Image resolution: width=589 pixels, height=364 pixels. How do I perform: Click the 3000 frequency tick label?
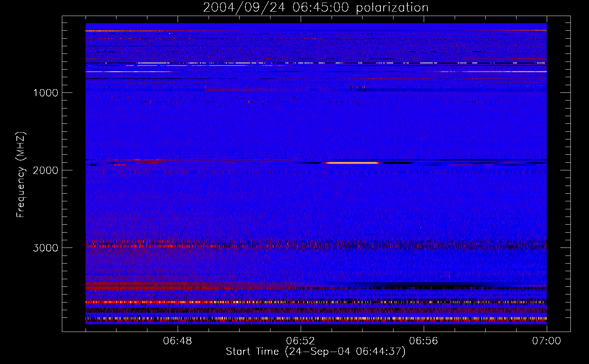pos(46,248)
